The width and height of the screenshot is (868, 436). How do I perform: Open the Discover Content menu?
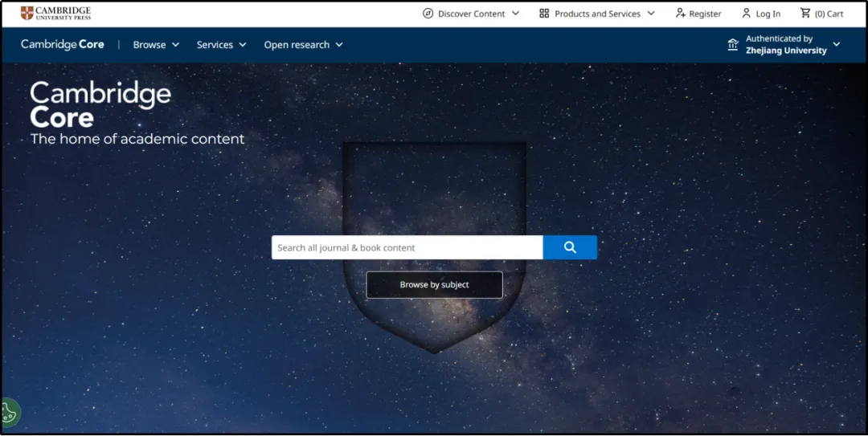point(471,14)
